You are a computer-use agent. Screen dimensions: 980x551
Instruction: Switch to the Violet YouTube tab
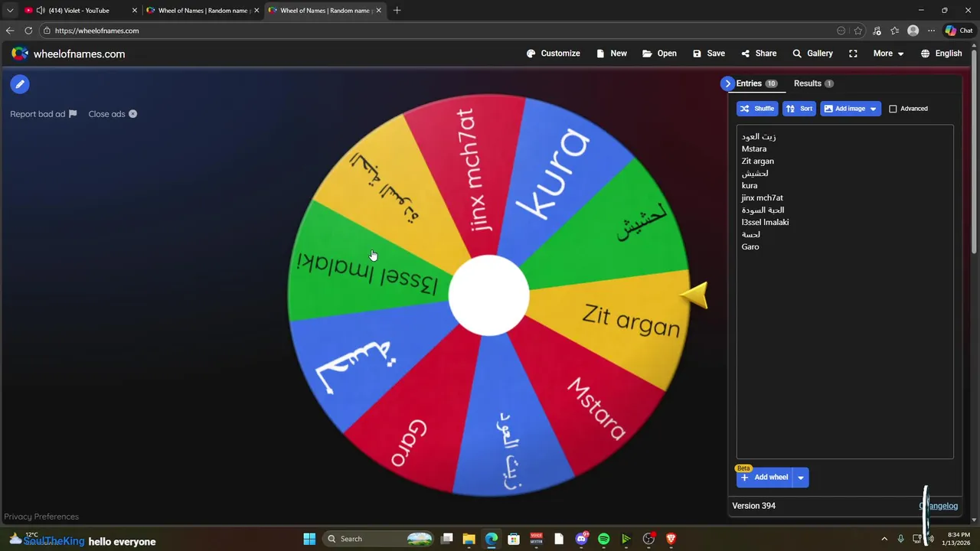tap(79, 11)
